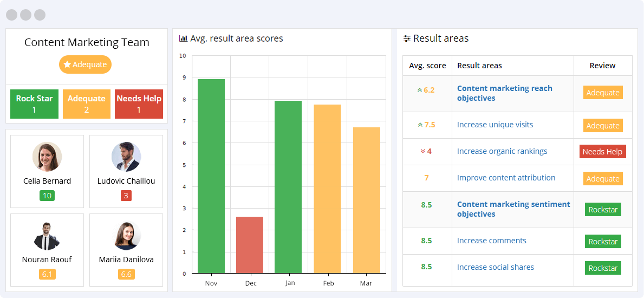
Task: Open the Increase organic rankings link
Action: (x=502, y=151)
